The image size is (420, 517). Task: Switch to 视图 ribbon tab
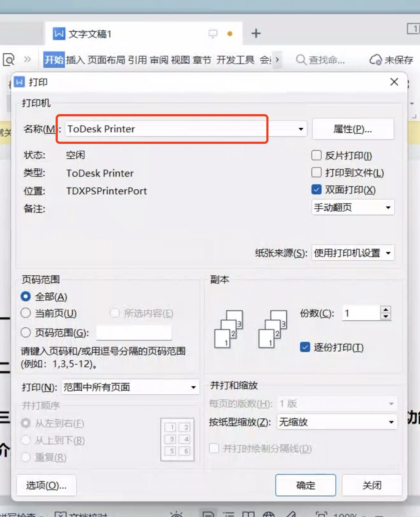pos(180,60)
